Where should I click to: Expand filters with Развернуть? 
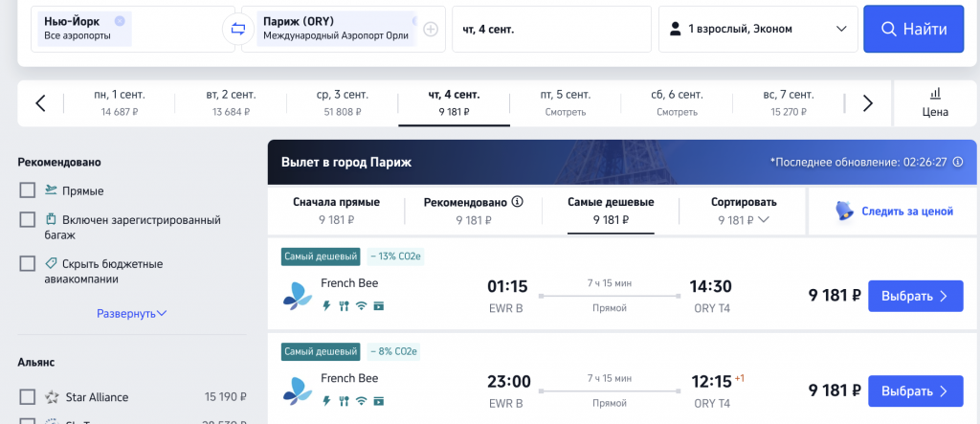pyautogui.click(x=132, y=313)
